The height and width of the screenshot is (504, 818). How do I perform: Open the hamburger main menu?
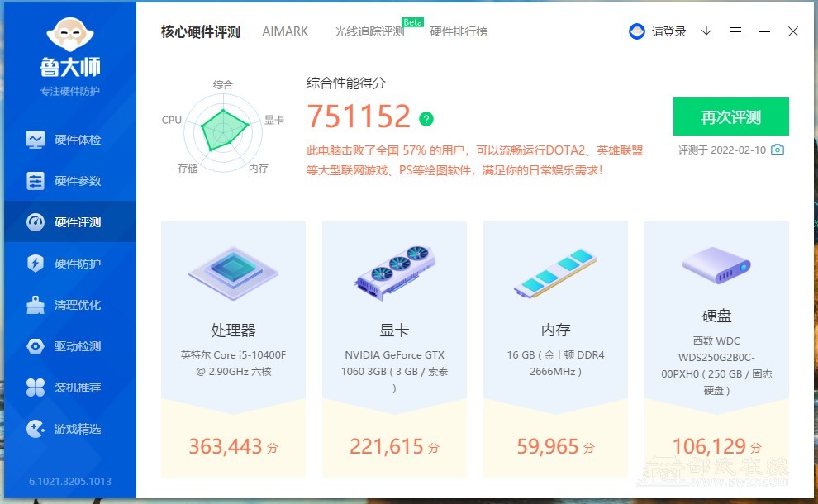(x=735, y=31)
